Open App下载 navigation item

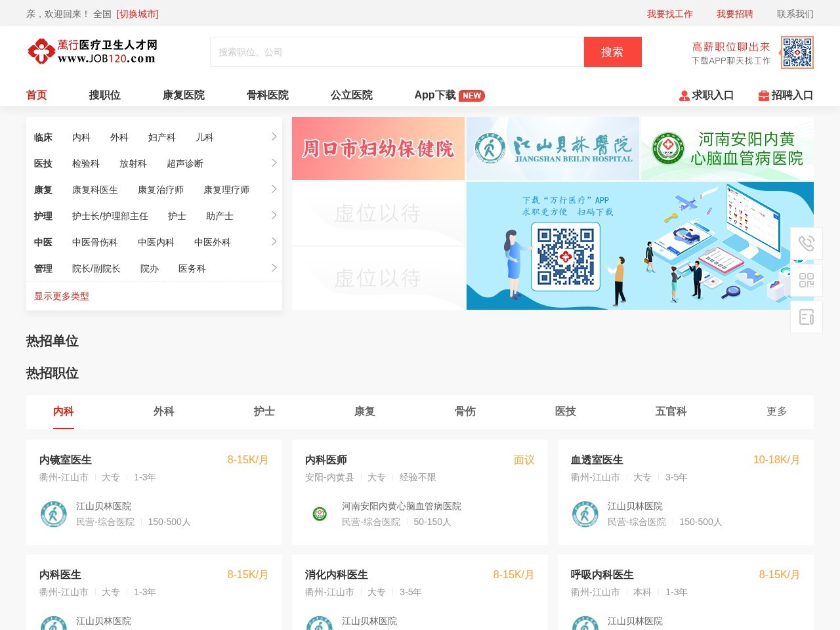pos(435,95)
